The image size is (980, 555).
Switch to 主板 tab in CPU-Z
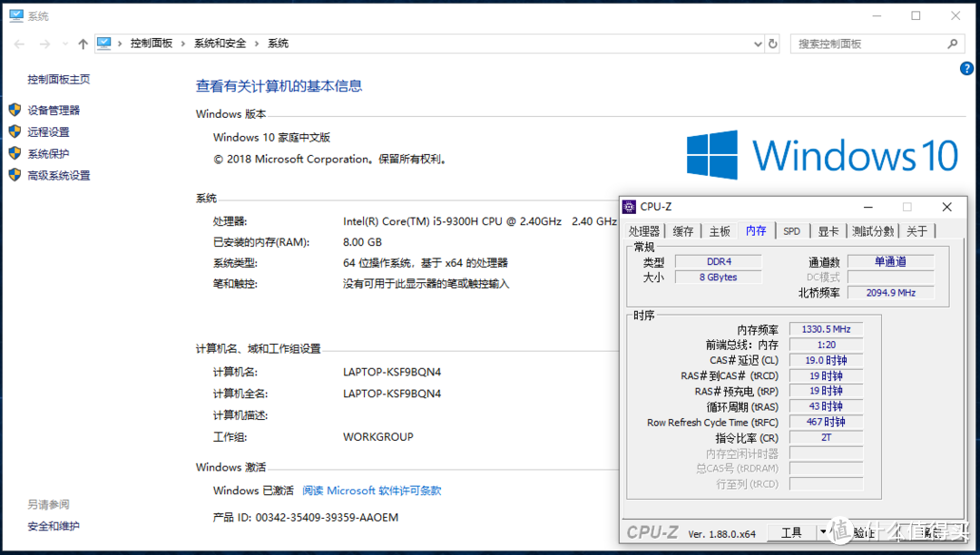(720, 231)
